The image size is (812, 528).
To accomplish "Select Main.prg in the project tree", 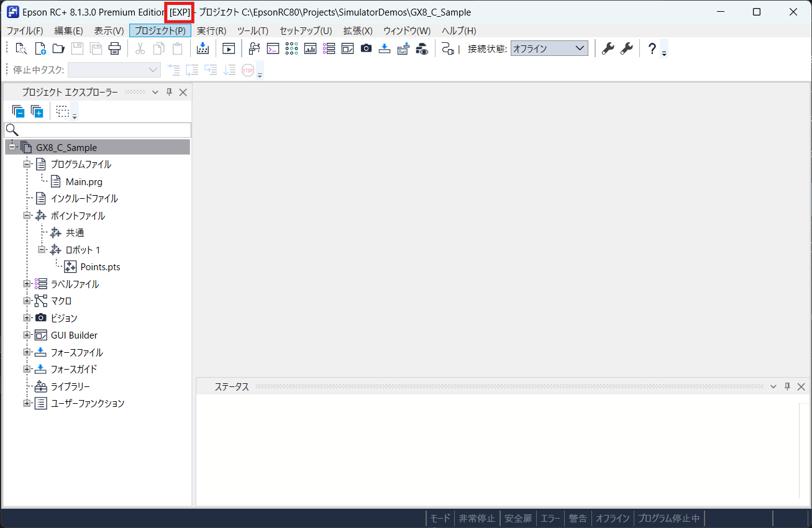I will click(x=83, y=182).
